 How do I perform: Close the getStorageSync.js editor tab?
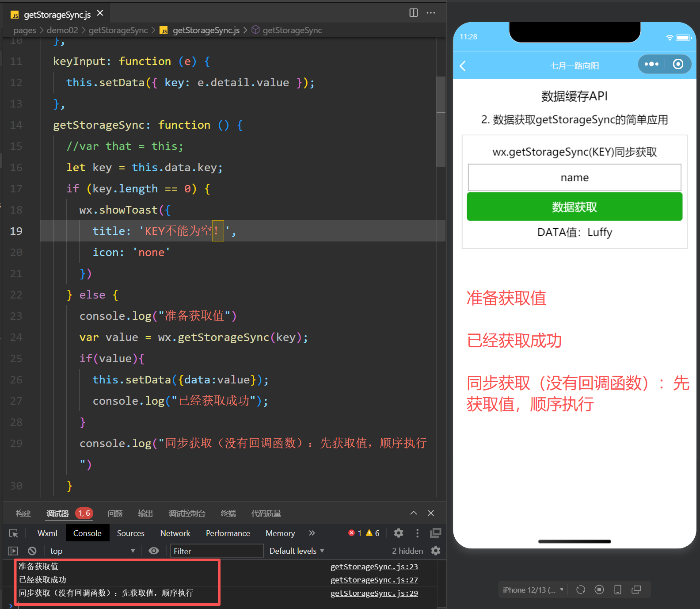coord(100,13)
